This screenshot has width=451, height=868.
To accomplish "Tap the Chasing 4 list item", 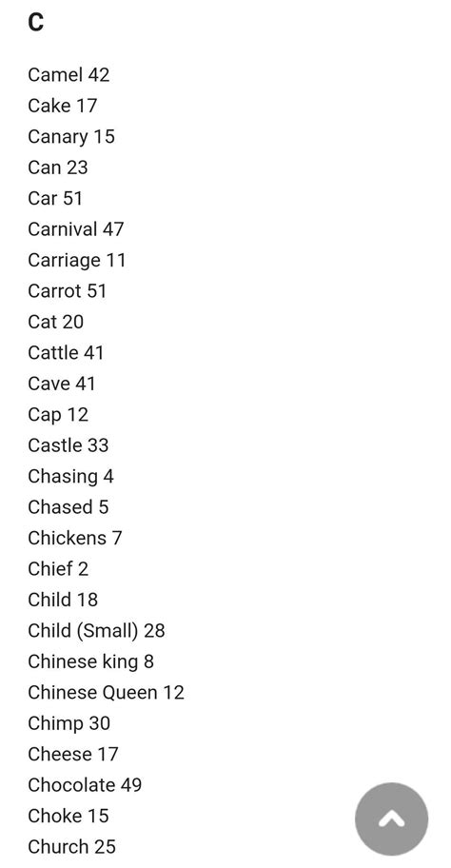I will point(70,477).
